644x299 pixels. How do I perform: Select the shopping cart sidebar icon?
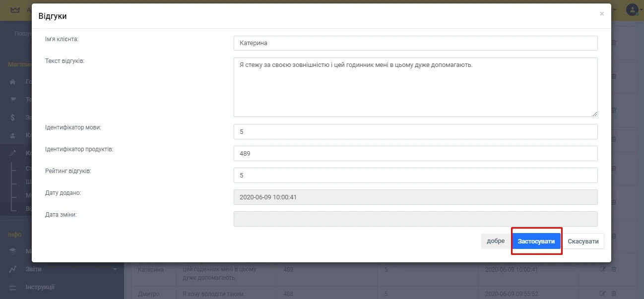(x=13, y=99)
